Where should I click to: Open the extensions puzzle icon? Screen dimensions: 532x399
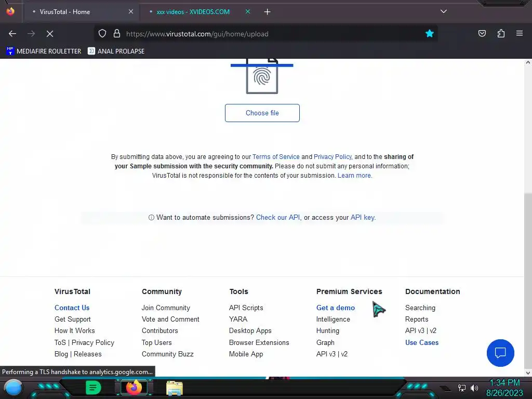pos(501,33)
